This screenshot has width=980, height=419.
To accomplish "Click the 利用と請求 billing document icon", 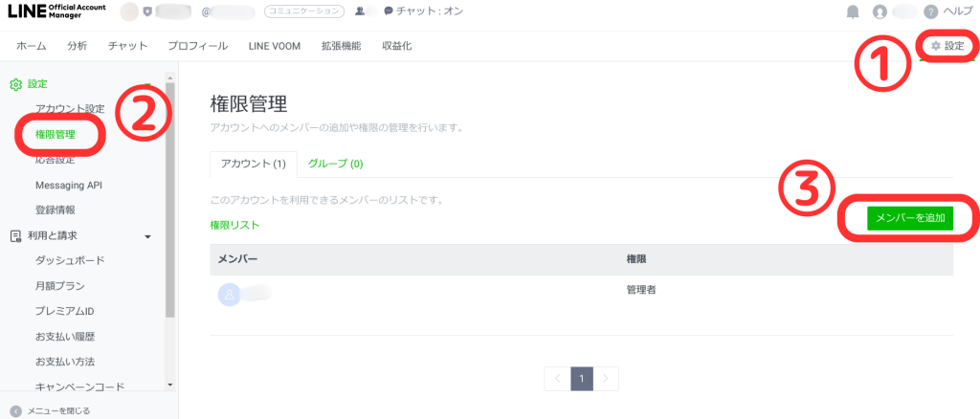I will (x=16, y=235).
